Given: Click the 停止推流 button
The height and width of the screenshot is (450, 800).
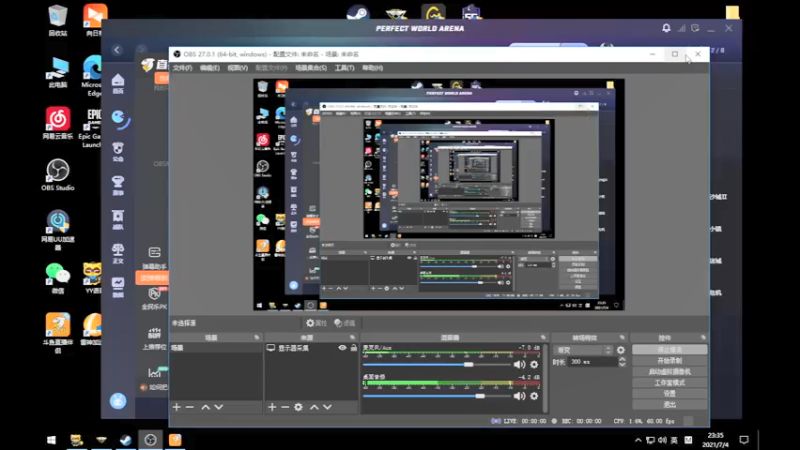Looking at the screenshot, I should coord(669,349).
